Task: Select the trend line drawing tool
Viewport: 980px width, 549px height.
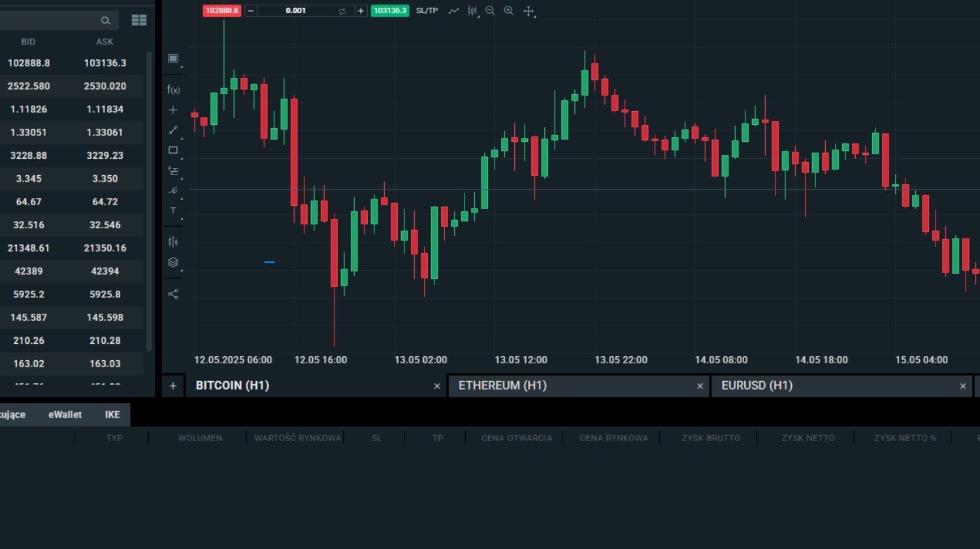Action: (173, 130)
